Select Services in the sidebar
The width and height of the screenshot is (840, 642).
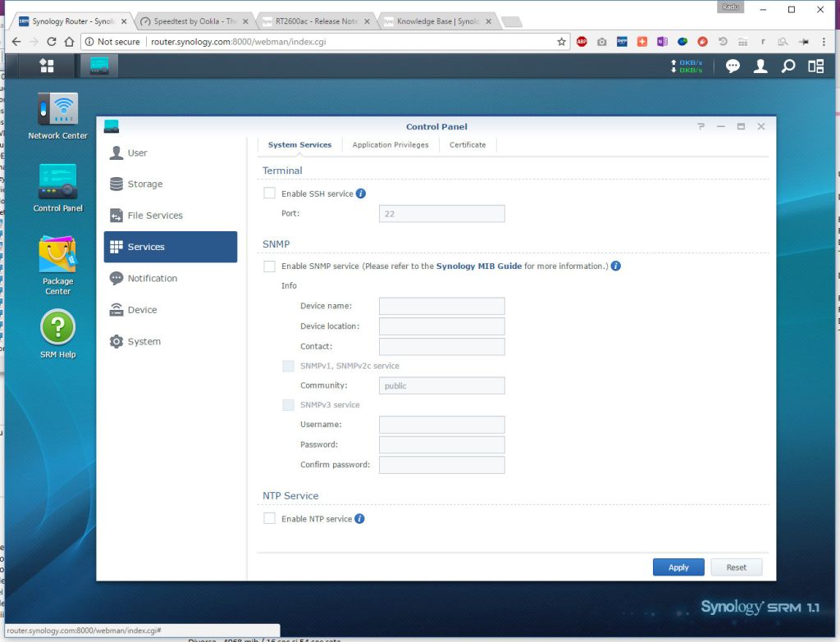(x=171, y=247)
